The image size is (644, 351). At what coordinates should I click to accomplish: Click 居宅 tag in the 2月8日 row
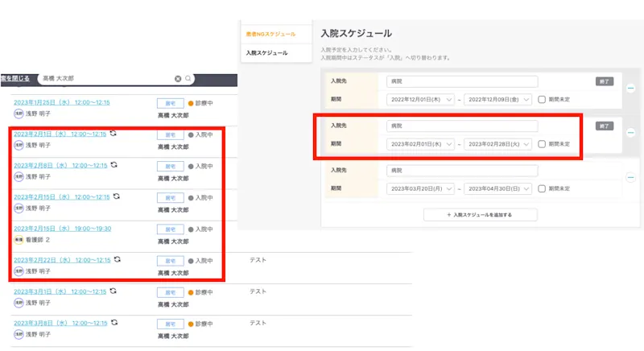click(x=171, y=167)
